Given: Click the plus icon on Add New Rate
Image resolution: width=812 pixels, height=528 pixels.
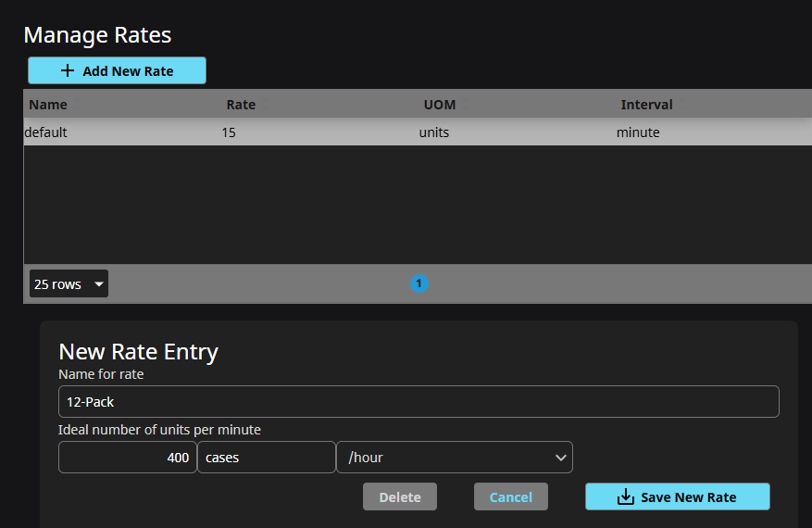Looking at the screenshot, I should tap(68, 71).
